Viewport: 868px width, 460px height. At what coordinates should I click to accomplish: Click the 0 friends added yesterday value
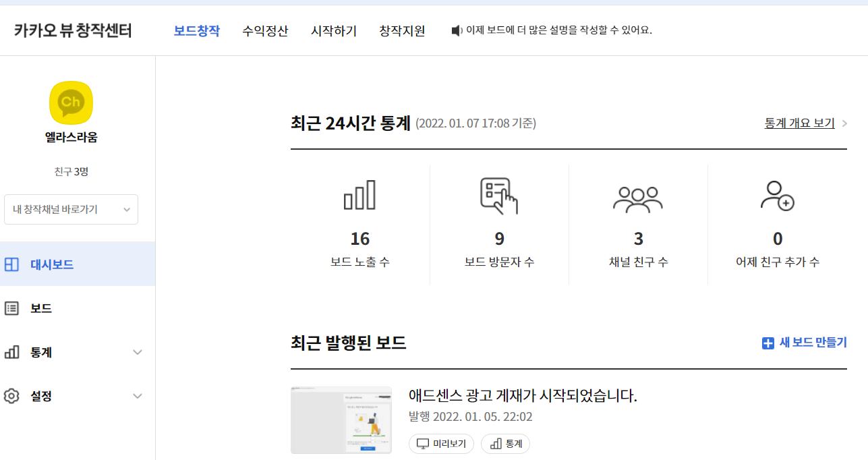pos(778,239)
